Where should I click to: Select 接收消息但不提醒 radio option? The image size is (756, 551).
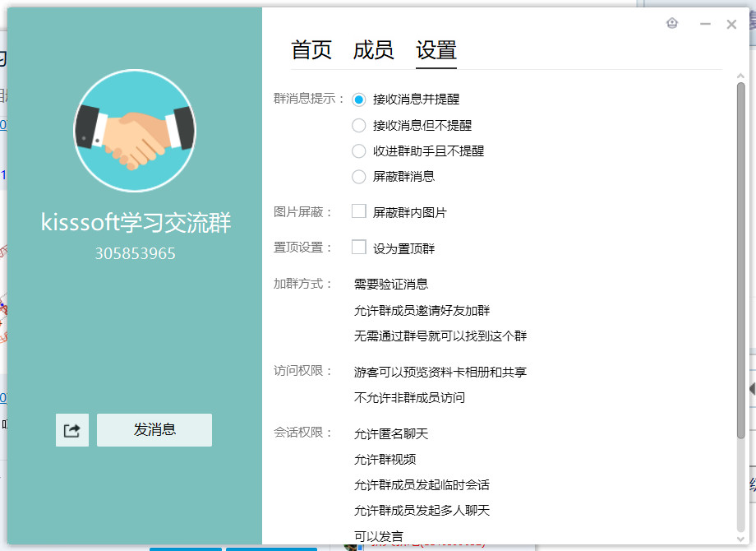[x=359, y=126]
